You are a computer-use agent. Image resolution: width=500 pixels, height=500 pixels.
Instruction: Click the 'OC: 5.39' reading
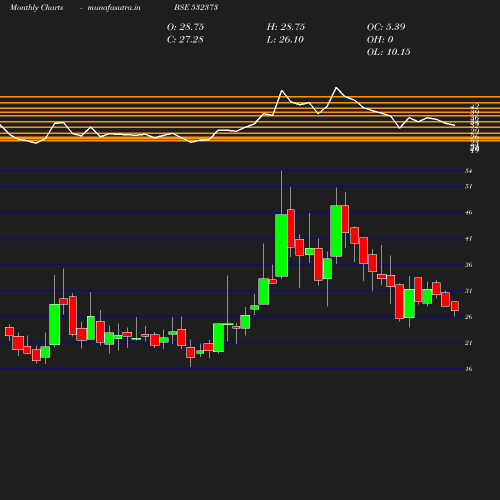[x=386, y=27]
